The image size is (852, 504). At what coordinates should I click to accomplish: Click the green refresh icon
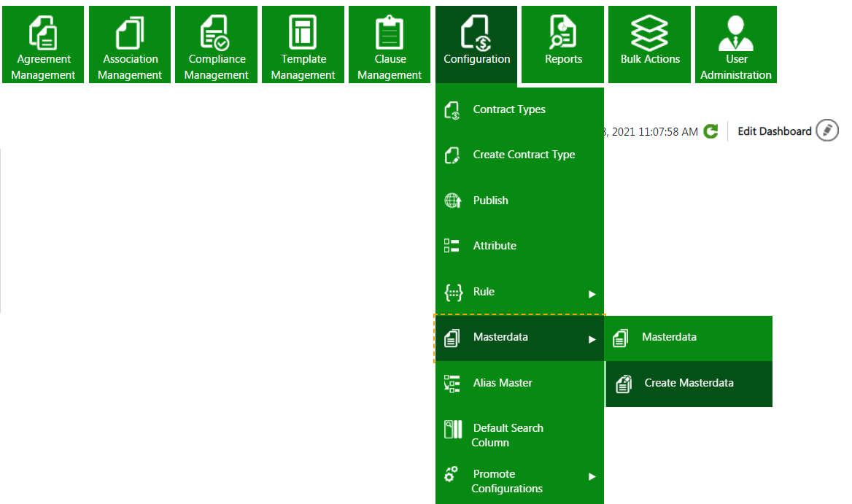[711, 131]
